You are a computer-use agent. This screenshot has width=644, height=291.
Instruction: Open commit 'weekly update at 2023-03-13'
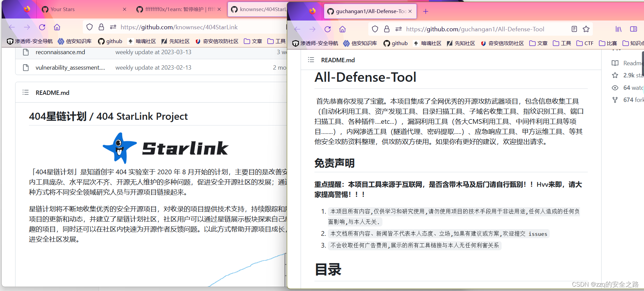(153, 52)
